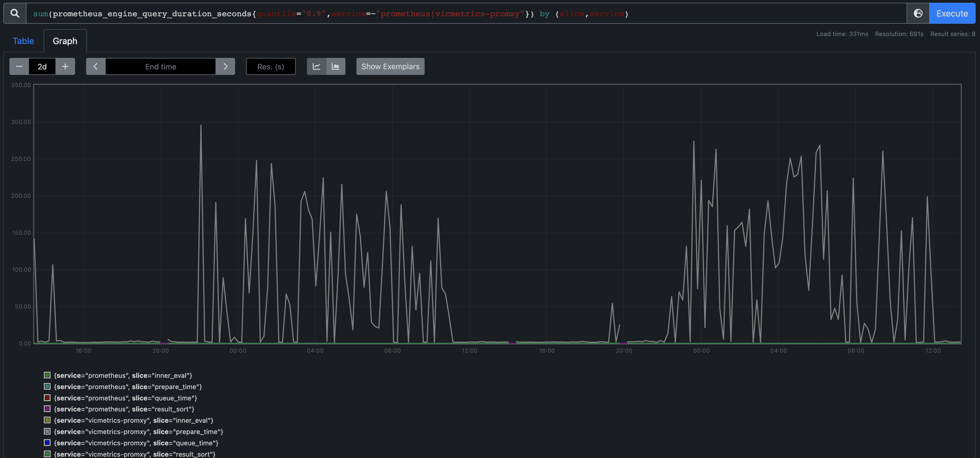The image size is (980, 458).
Task: Navigate to earlier time with left chevron
Action: click(x=95, y=66)
